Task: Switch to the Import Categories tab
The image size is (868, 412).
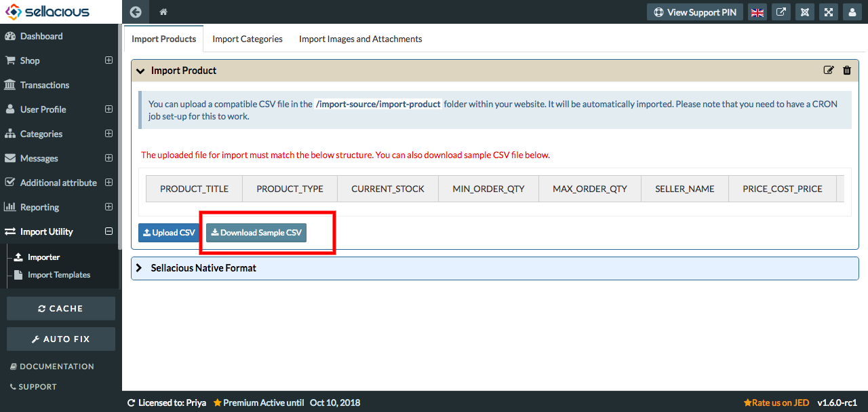Action: coord(248,39)
